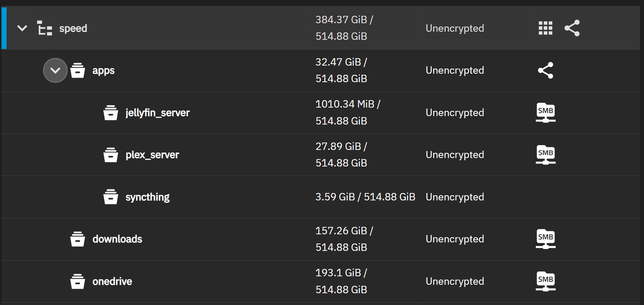Select the plex_server dataset

[152, 155]
